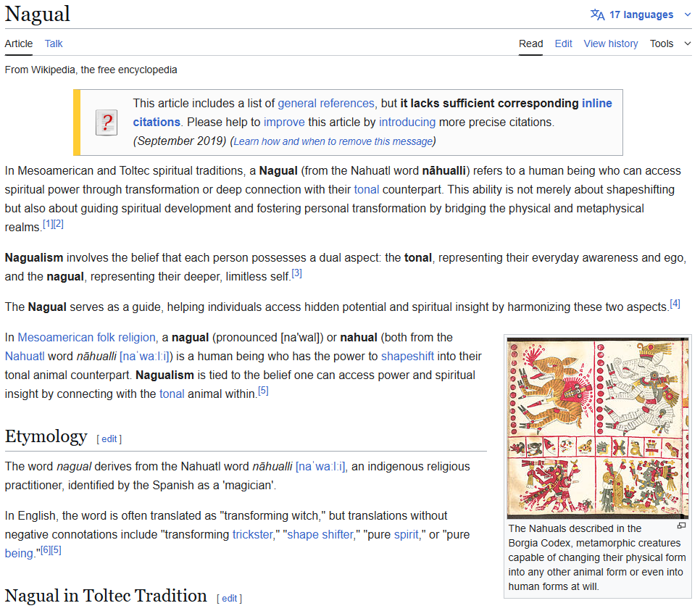Open the Edit tab
700x611 pixels.
pos(563,43)
